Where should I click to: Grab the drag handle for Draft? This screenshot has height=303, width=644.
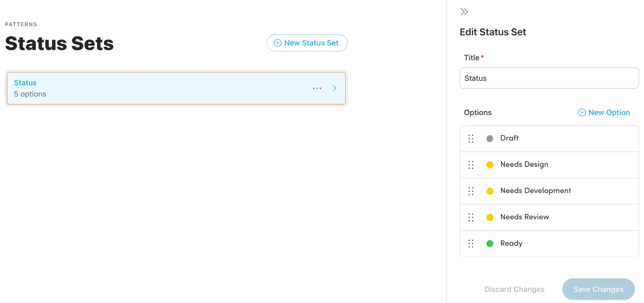[471, 138]
